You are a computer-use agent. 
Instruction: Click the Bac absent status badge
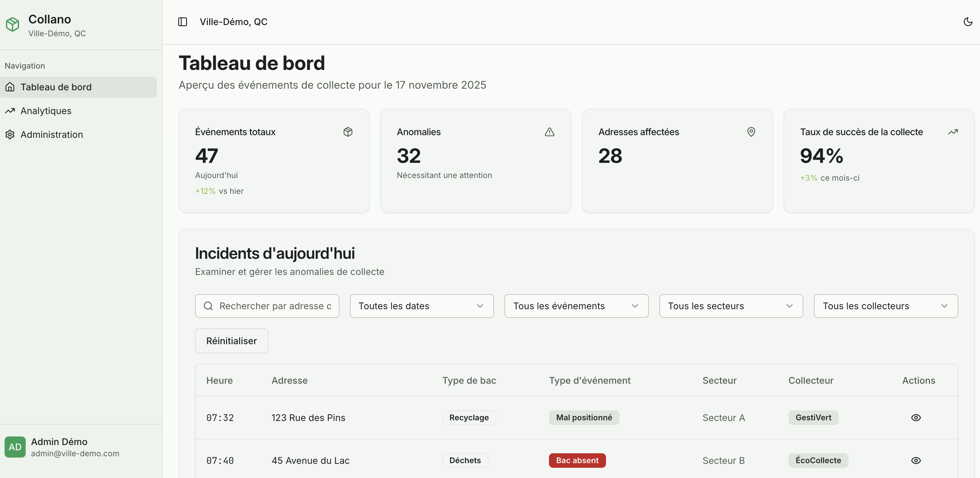tap(577, 460)
